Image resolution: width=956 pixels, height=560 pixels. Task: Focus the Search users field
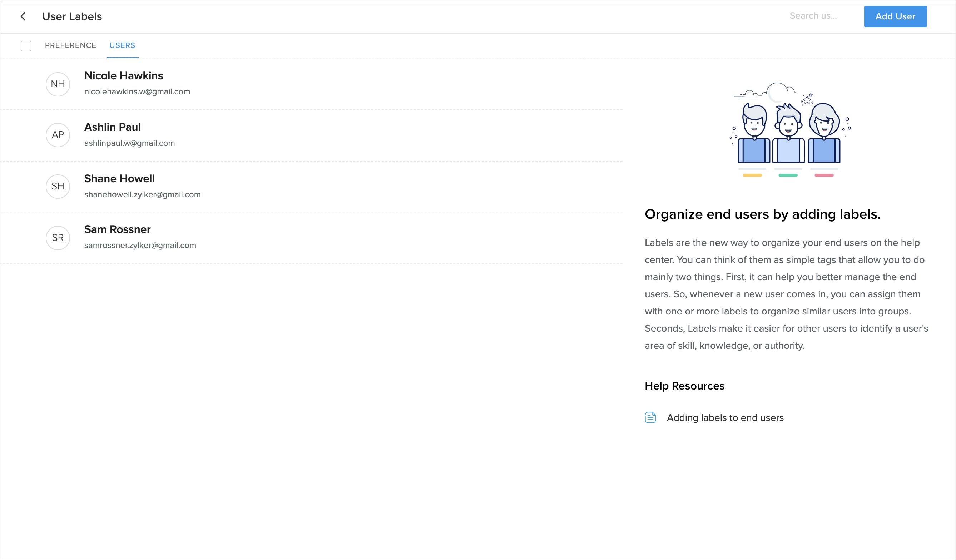coord(813,16)
